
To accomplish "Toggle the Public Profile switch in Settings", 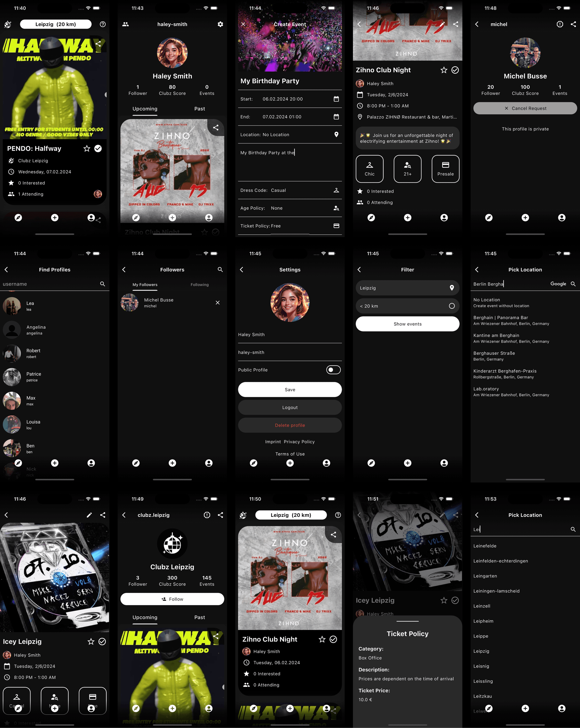I will click(x=333, y=369).
